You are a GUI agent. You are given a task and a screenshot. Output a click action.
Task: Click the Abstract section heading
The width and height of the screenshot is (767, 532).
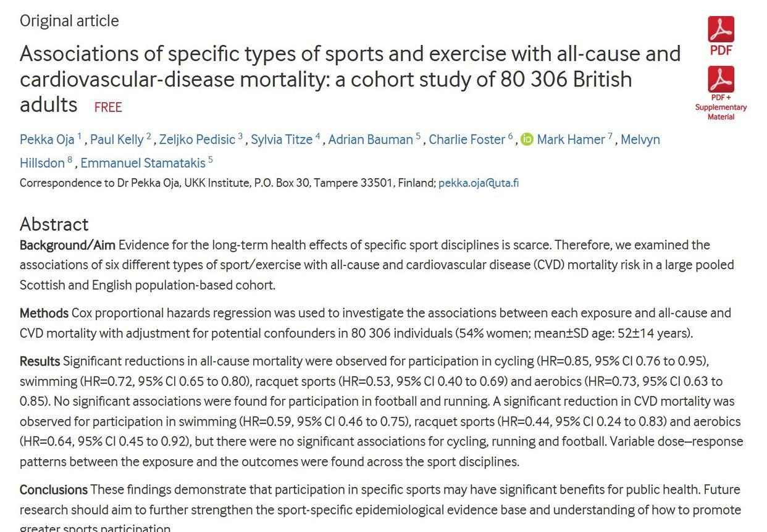(54, 223)
